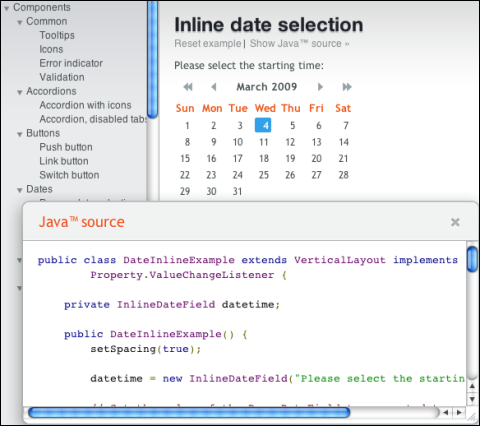
Task: Click the March 2009 month label
Action: click(267, 87)
